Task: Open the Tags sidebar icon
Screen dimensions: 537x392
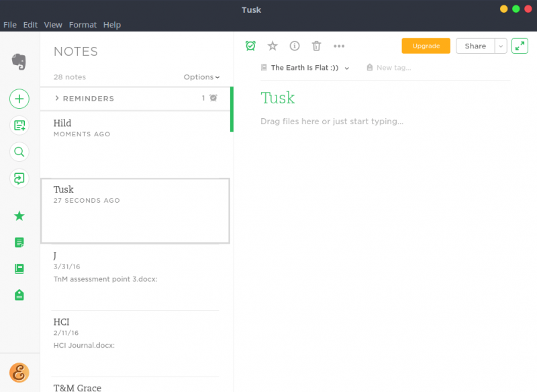Action: tap(19, 294)
